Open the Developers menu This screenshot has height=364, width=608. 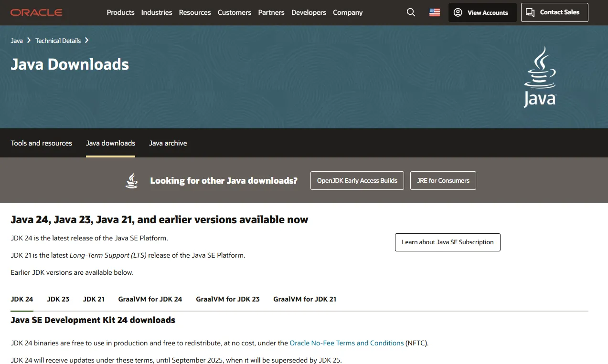pos(309,12)
